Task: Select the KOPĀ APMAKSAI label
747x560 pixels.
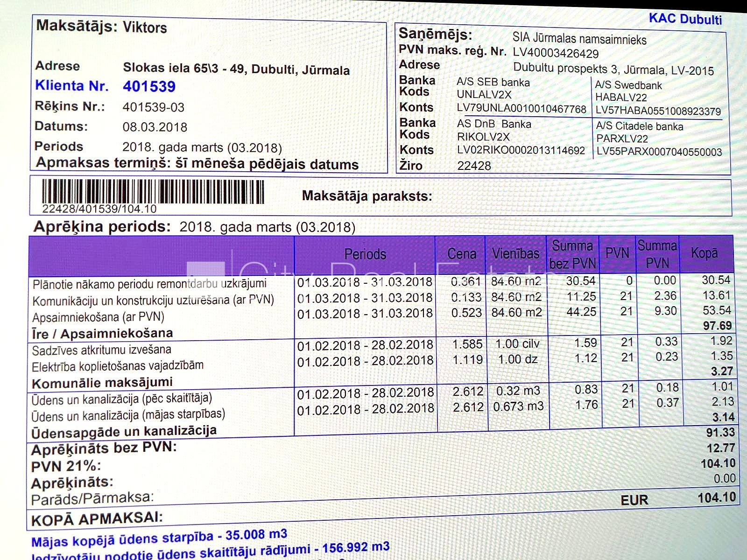Action: click(x=97, y=519)
